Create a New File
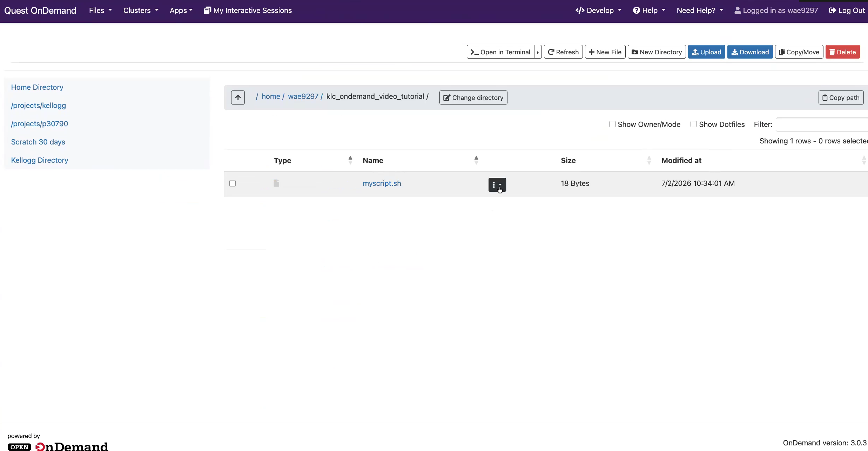This screenshot has width=868, height=451. click(x=605, y=52)
